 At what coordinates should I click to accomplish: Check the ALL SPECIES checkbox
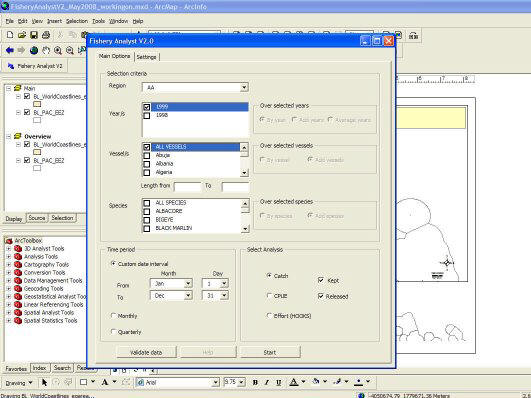point(147,203)
